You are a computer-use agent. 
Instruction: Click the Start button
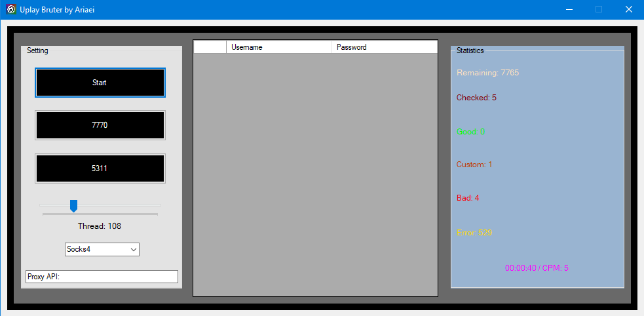tap(100, 83)
